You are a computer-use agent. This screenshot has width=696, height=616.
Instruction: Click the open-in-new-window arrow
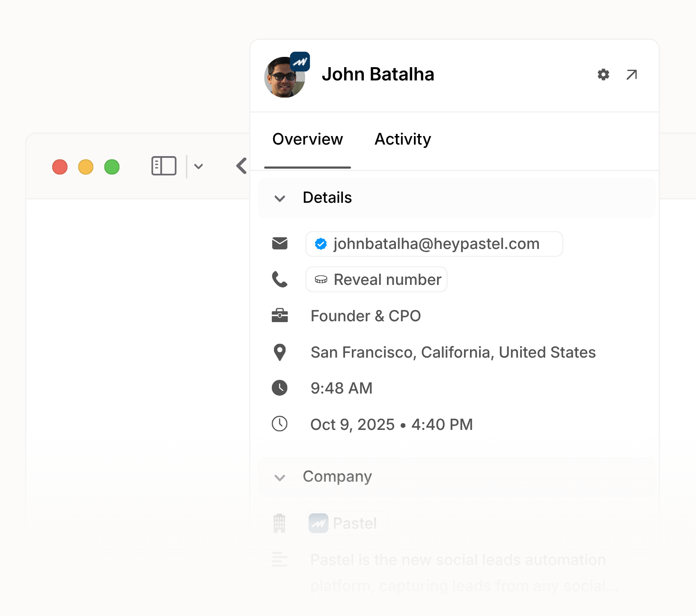pos(632,74)
